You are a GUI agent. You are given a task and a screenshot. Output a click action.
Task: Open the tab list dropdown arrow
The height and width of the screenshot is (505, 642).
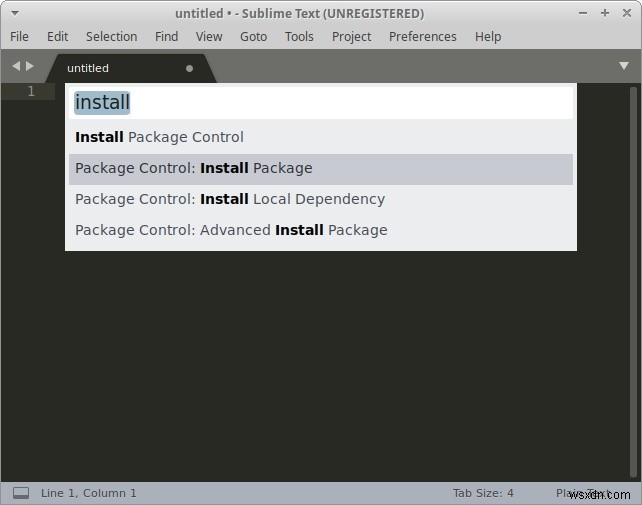coord(624,66)
